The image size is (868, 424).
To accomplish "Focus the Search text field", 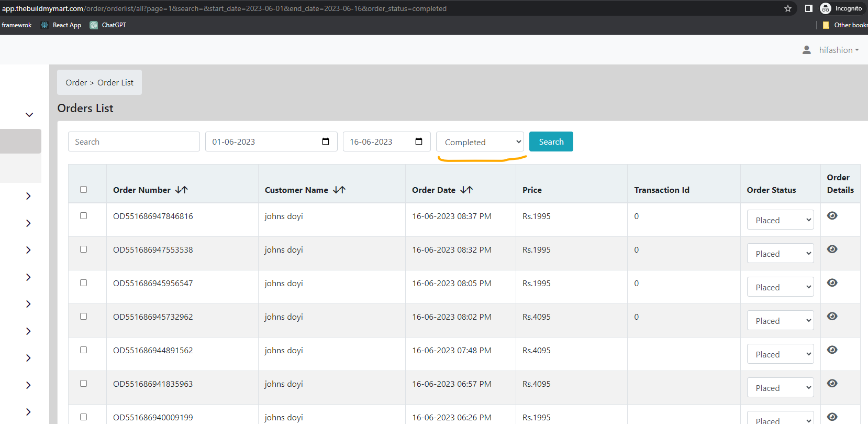I will (134, 142).
